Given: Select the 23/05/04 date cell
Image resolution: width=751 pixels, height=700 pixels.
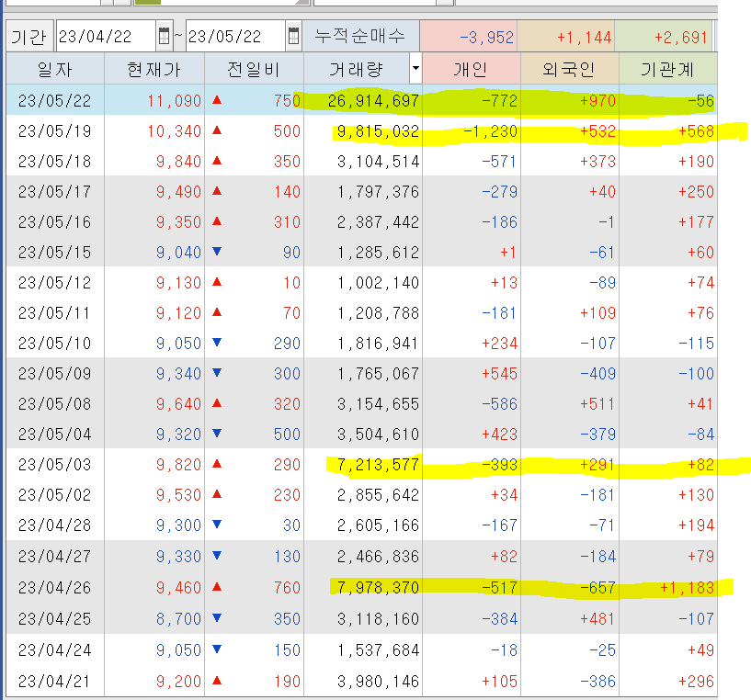Looking at the screenshot, I should (54, 435).
